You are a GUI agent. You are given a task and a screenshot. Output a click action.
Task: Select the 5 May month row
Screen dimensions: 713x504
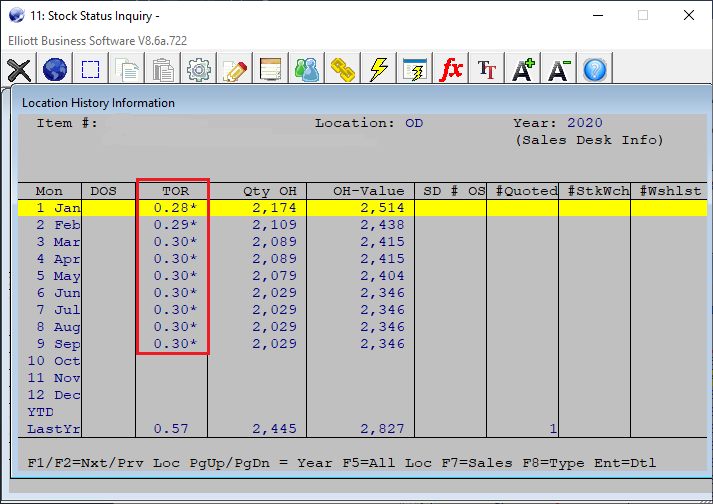pyautogui.click(x=362, y=276)
